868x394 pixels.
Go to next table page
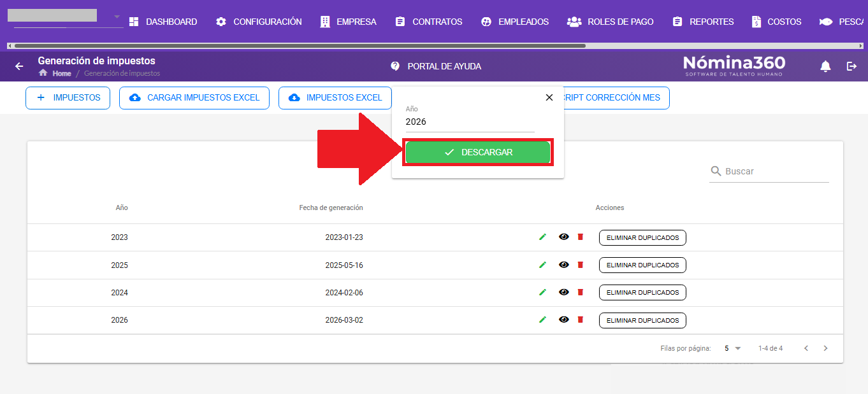pos(826,348)
